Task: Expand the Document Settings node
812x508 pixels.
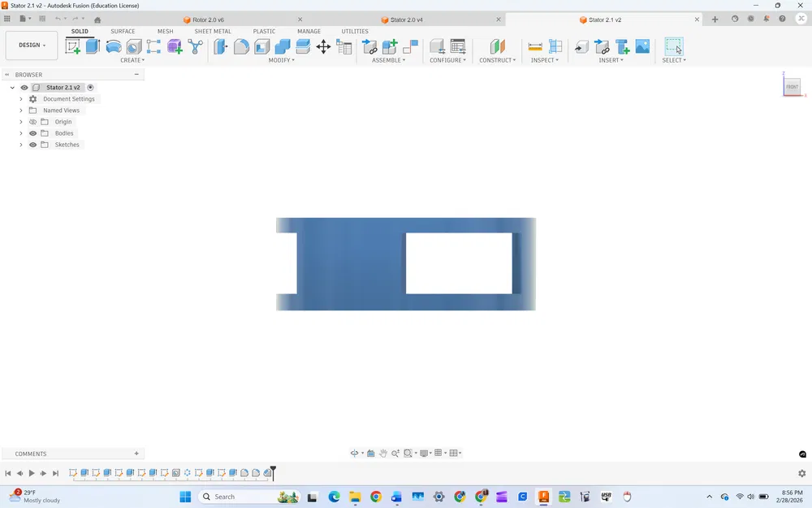Action: pyautogui.click(x=21, y=99)
